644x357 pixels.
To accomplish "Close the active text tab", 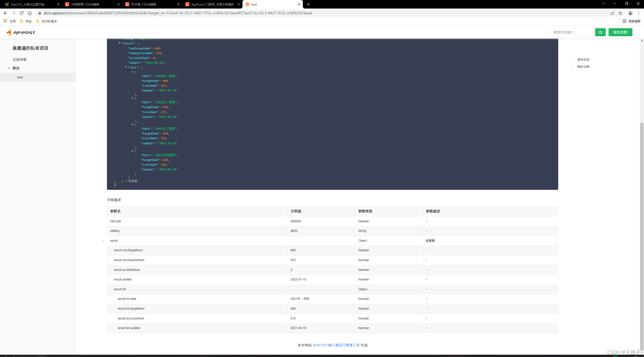I will point(299,4).
